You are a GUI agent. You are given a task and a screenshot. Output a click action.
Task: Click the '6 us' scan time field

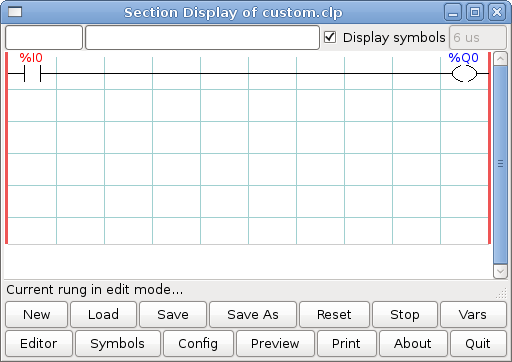pos(478,37)
